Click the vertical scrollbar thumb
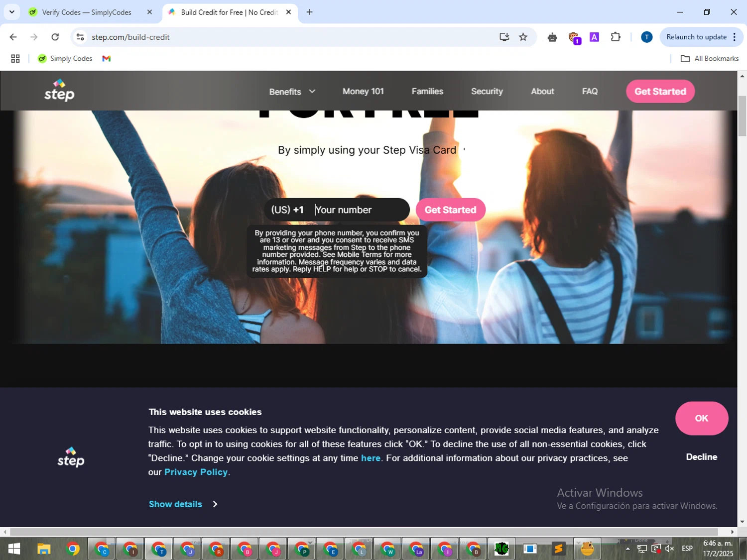Screen dimensions: 747x560 coord(742,115)
